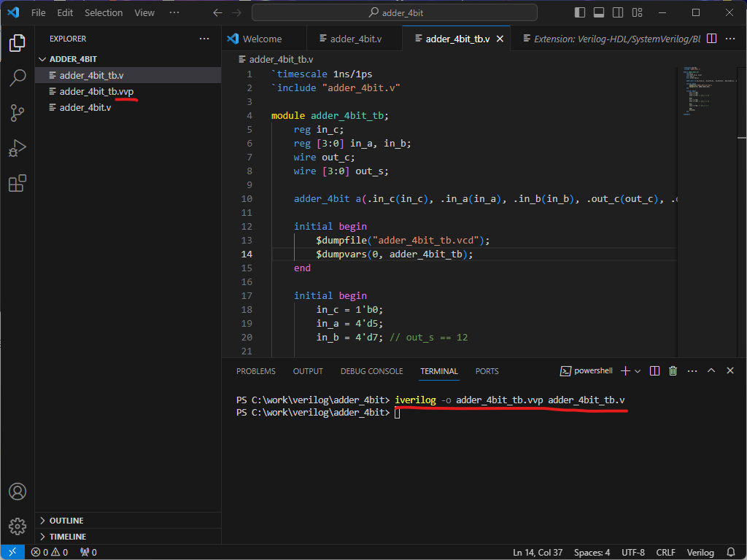
Task: Toggle the bottom panel layout button
Action: pyautogui.click(x=599, y=12)
